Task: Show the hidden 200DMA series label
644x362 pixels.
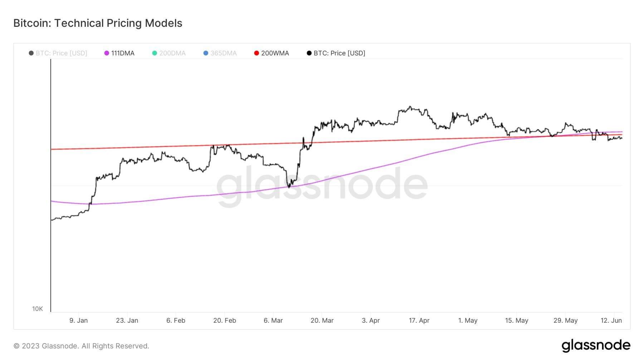Action: click(172, 53)
